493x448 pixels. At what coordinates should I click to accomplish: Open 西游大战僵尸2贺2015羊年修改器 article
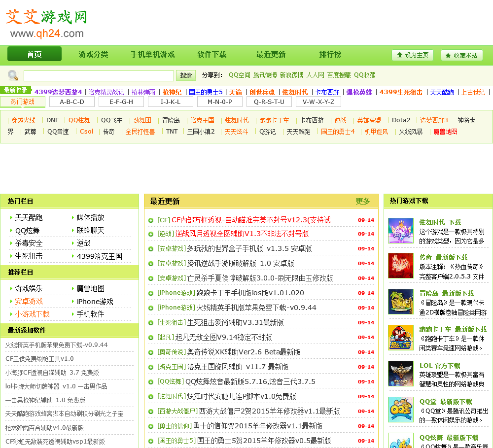click(270, 411)
